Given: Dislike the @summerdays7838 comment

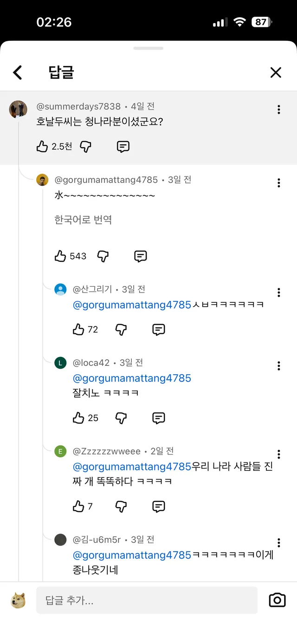Looking at the screenshot, I should point(86,147).
